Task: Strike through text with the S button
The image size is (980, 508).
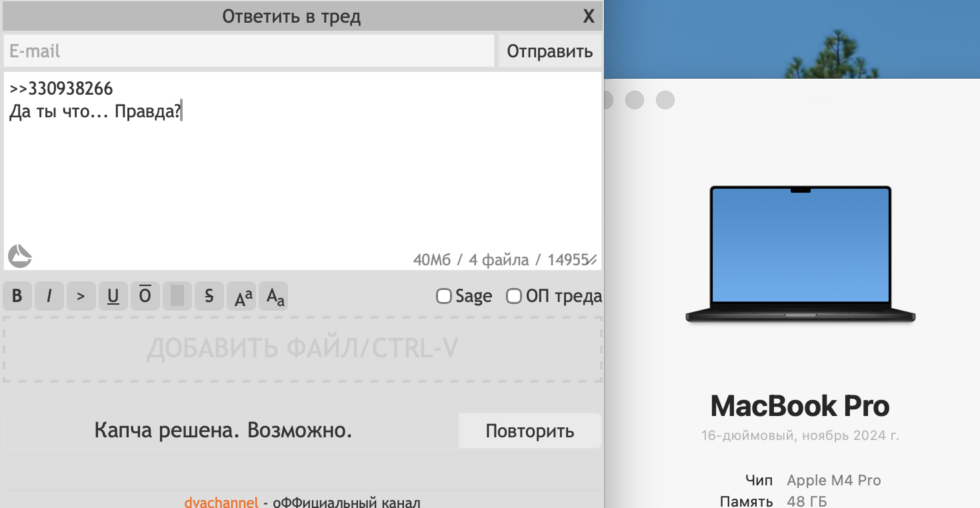Action: click(209, 296)
